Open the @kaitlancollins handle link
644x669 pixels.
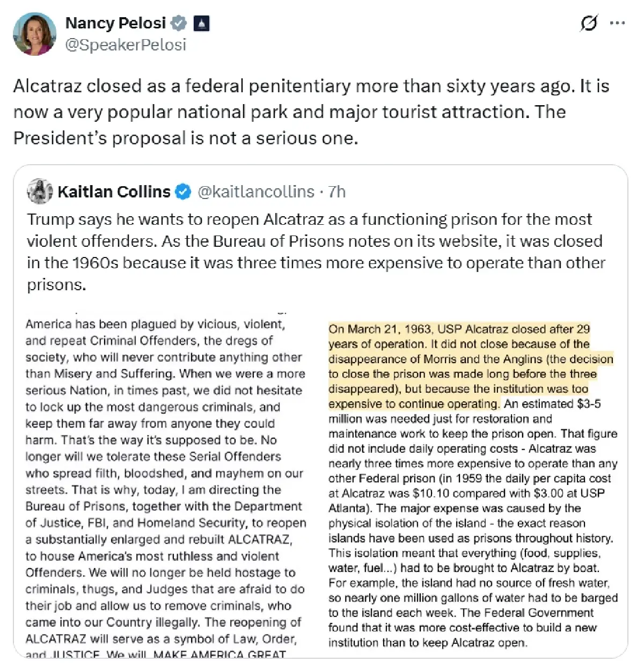coord(256,192)
